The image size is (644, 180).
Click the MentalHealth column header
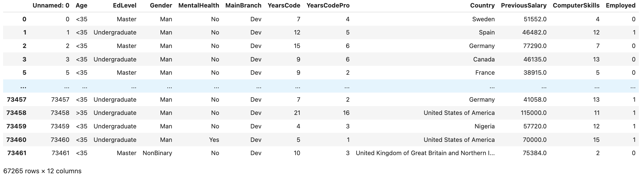[199, 5]
